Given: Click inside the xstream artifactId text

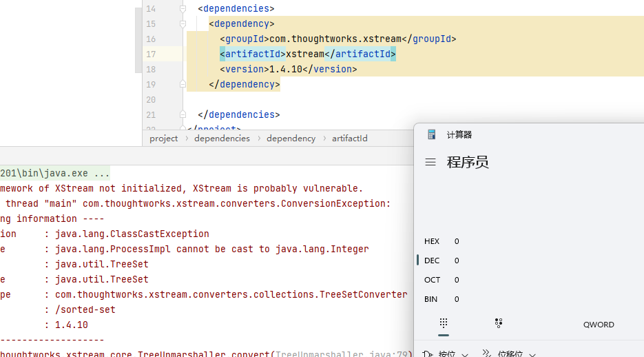Looking at the screenshot, I should click(x=304, y=54).
